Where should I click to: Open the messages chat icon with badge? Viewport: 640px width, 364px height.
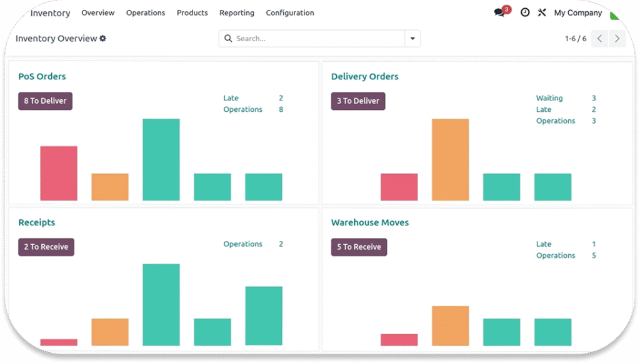tap(499, 12)
